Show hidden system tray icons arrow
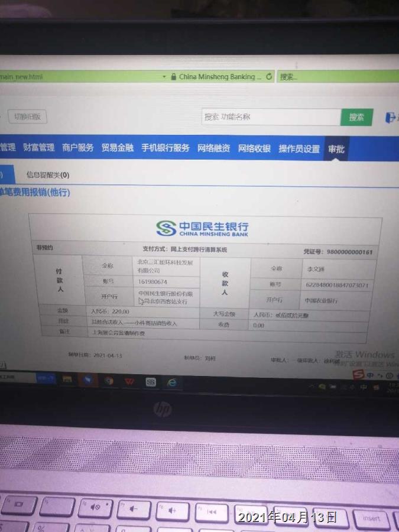 click(x=312, y=386)
